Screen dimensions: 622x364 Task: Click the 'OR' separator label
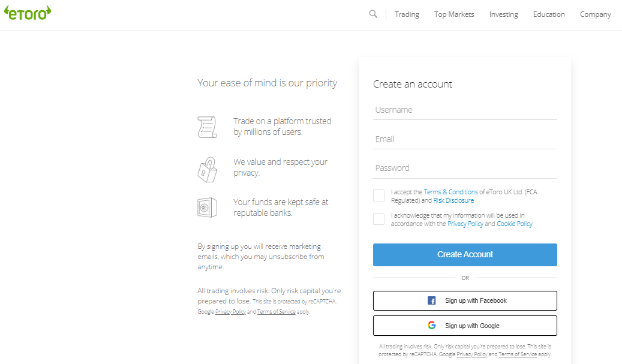coord(465,278)
